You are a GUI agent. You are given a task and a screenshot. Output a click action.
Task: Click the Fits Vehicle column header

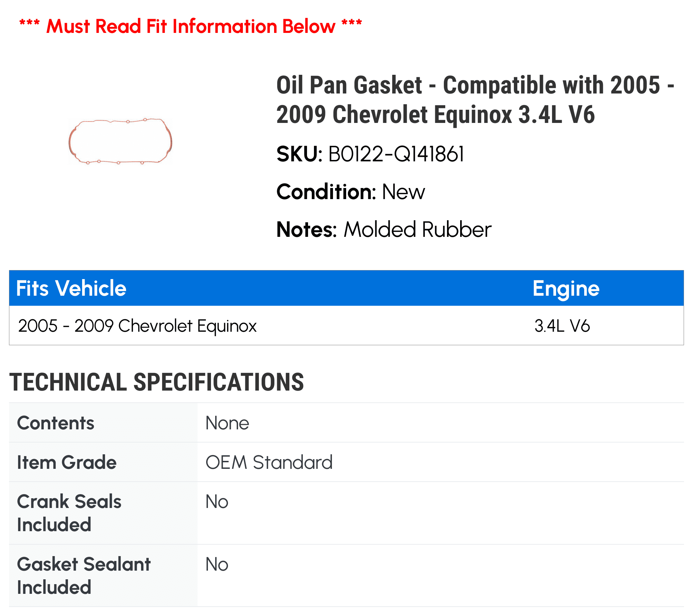coord(71,288)
